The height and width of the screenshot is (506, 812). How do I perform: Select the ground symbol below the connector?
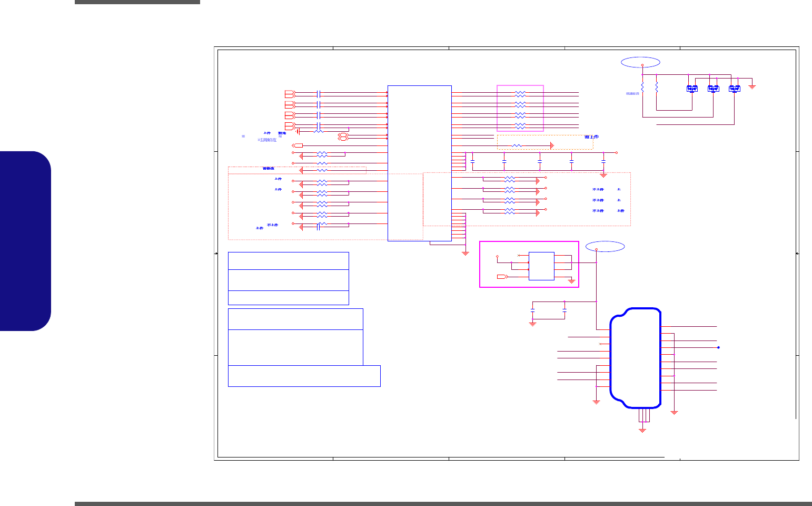[642, 430]
